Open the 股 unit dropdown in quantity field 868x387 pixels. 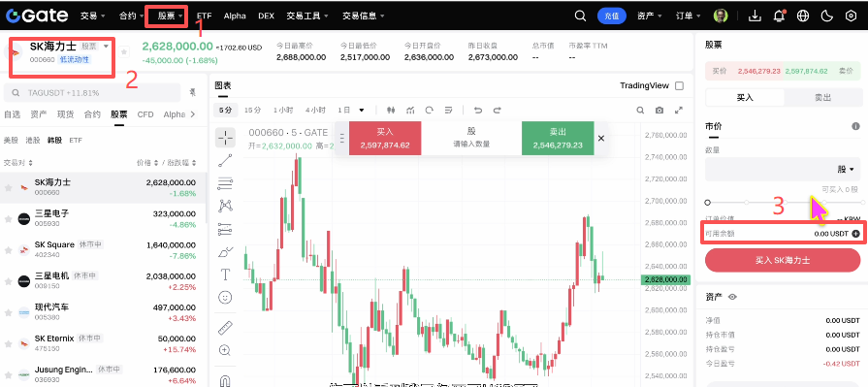pyautogui.click(x=846, y=169)
